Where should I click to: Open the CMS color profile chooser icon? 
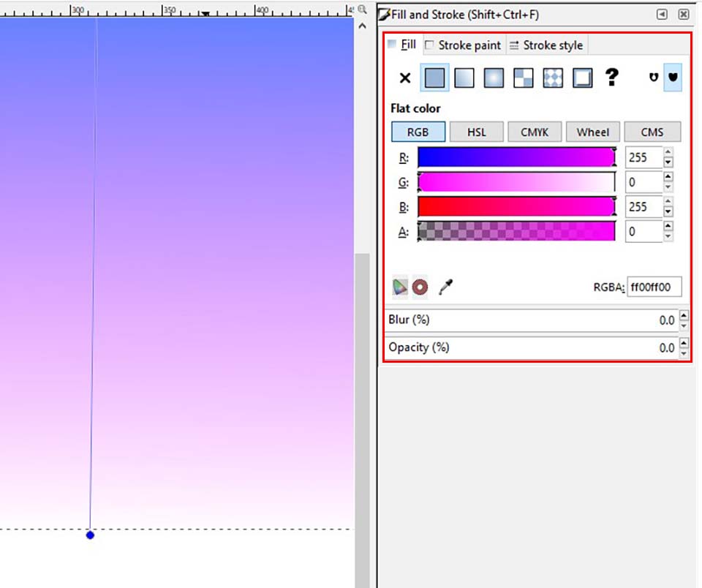click(x=399, y=286)
